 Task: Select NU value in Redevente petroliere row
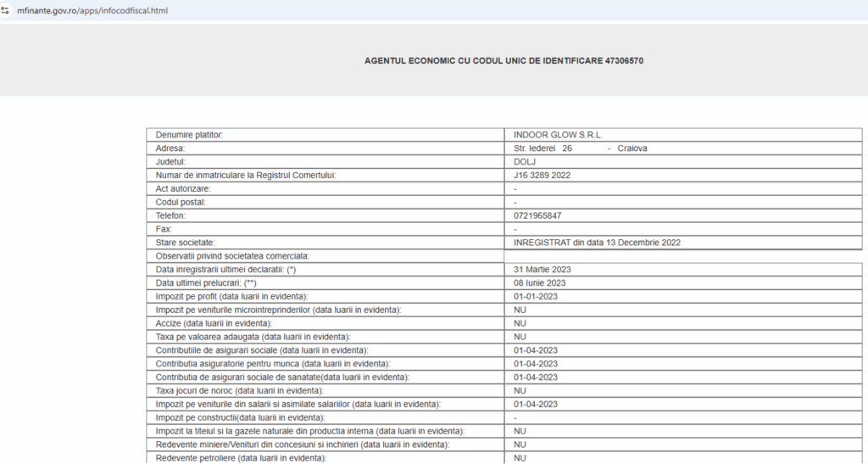pos(520,458)
